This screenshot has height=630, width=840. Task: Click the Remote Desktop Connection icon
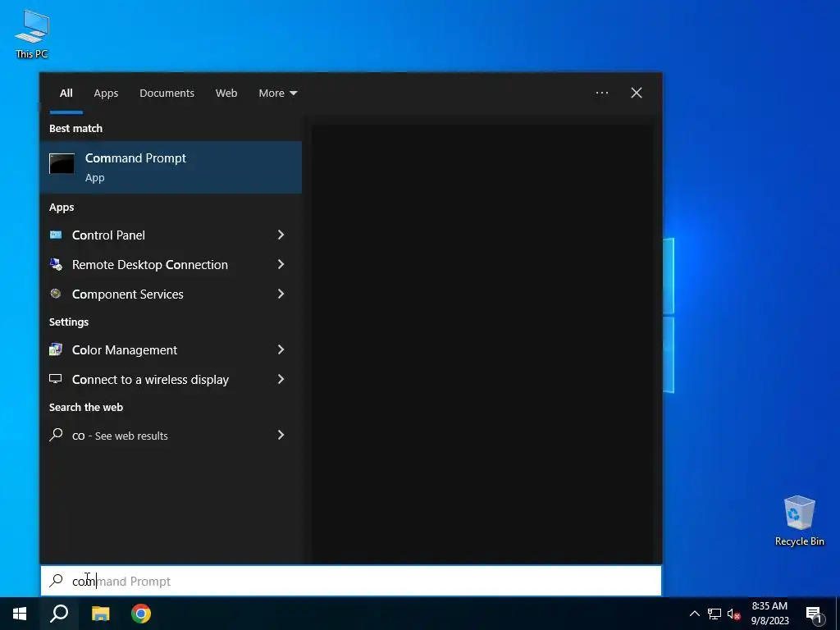click(x=56, y=264)
